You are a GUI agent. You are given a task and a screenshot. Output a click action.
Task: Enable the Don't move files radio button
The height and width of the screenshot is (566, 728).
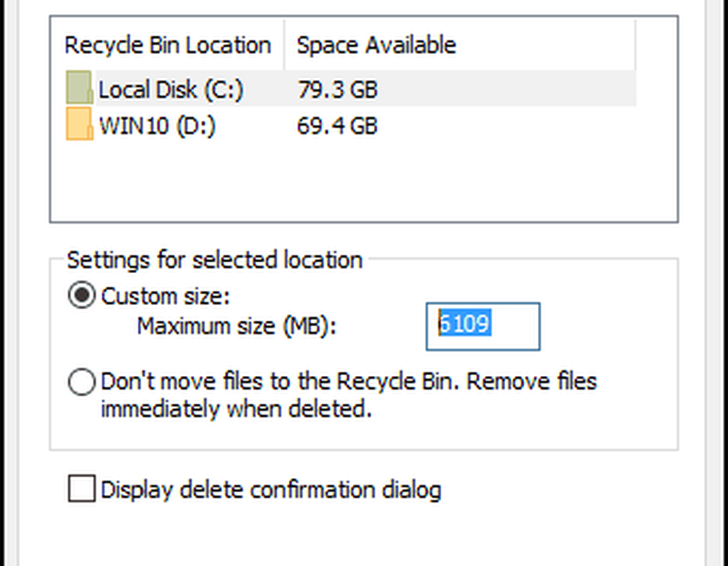point(81,382)
